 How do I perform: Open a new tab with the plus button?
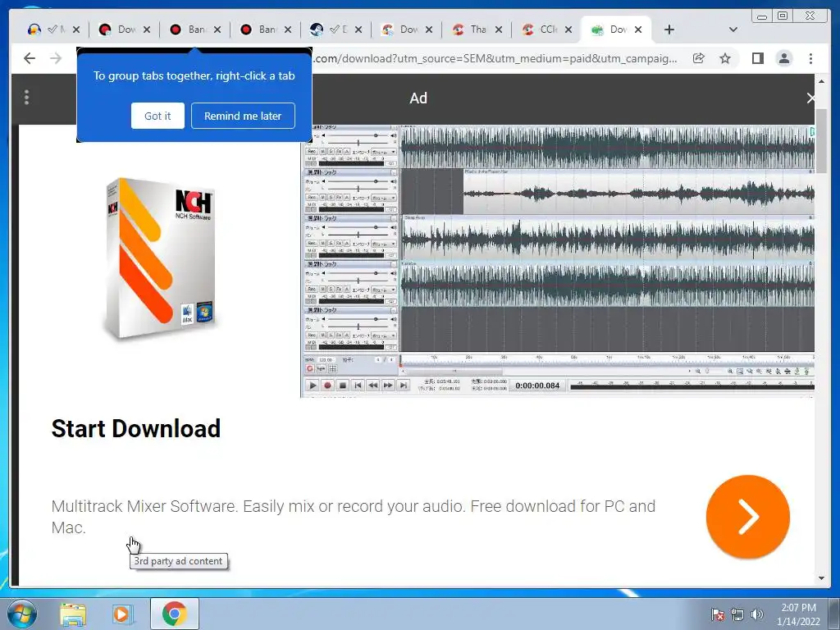point(669,30)
